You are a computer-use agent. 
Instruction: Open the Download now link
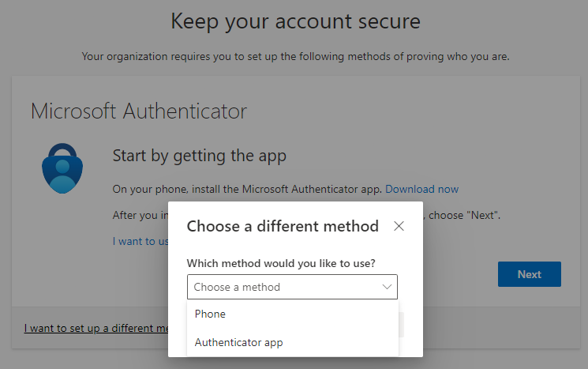pyautogui.click(x=421, y=189)
